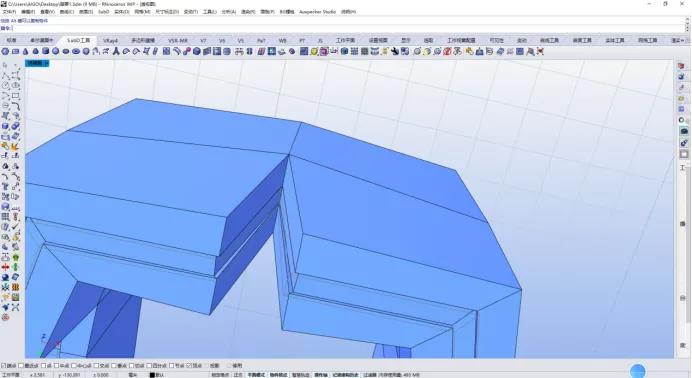Screen dimensions: 692x378
Task: Click the blue circular floating button at bottom right
Action: (x=637, y=371)
